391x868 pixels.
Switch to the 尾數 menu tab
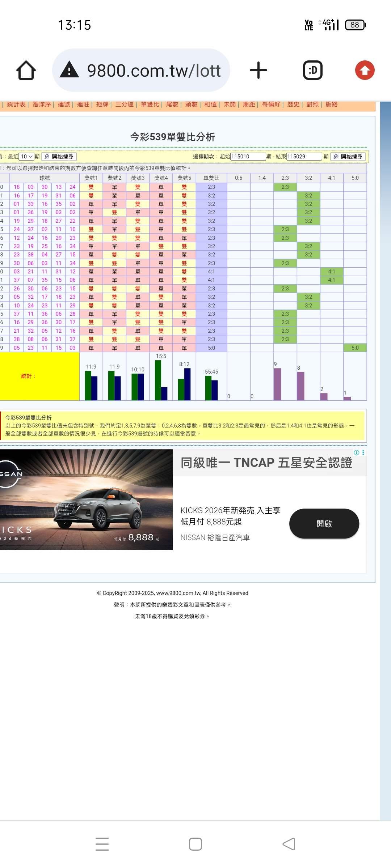pyautogui.click(x=172, y=105)
